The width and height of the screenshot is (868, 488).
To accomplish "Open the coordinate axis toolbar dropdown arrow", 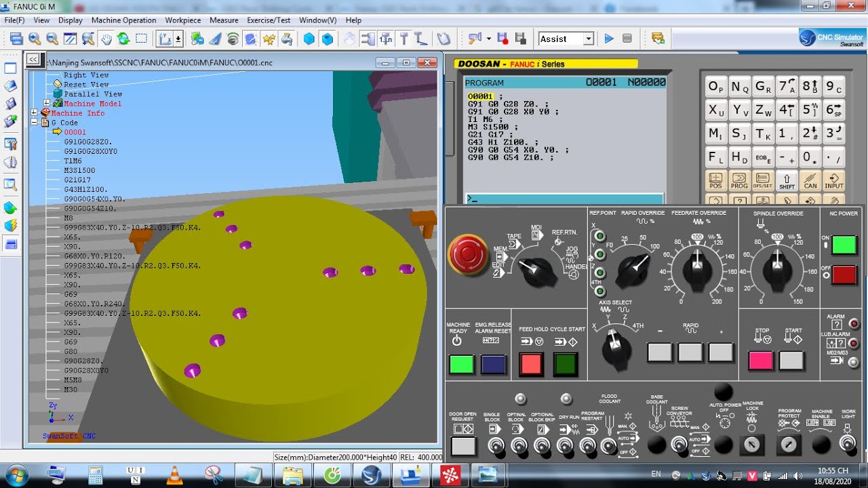I will 178,39.
